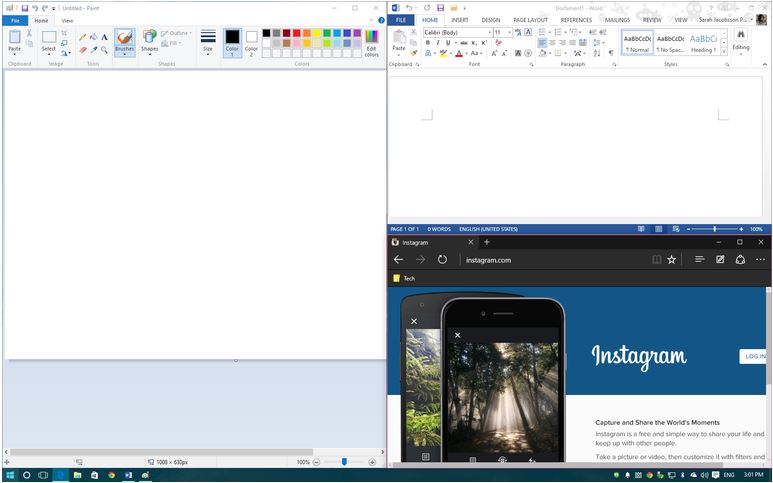Screen dimensions: 773x483
Task: Add Instagram page to favorites star
Action: (x=671, y=260)
